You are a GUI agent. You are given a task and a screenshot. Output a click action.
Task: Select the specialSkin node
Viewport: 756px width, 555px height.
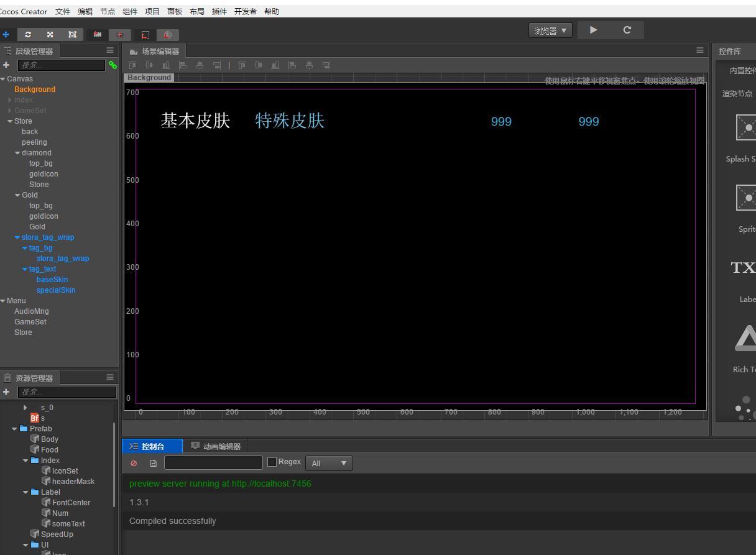click(x=56, y=290)
